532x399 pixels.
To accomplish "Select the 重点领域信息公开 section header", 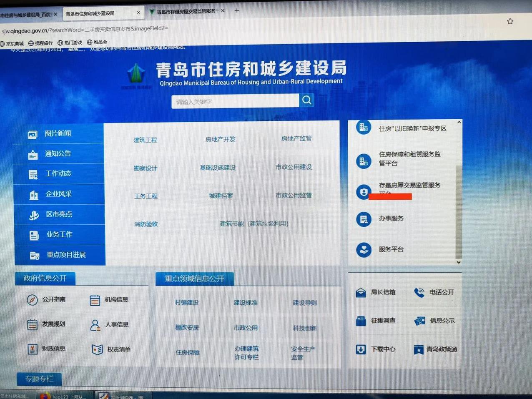I will point(194,279).
